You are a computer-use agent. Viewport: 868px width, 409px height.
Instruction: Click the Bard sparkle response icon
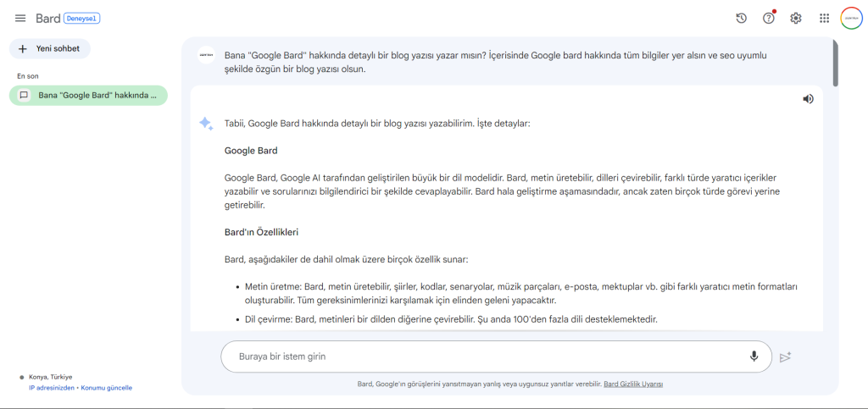pyautogui.click(x=206, y=124)
